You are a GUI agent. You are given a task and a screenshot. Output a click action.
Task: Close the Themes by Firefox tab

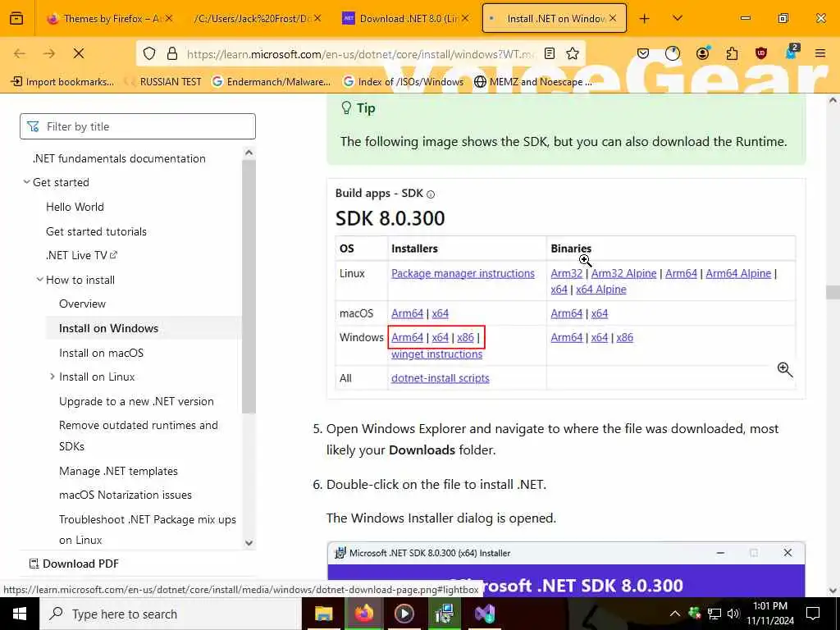(x=169, y=18)
